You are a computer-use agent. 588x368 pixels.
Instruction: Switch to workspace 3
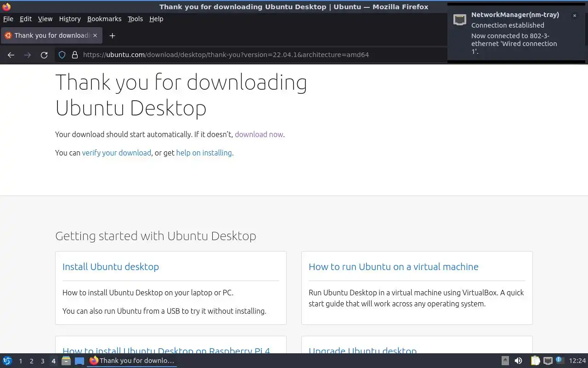pyautogui.click(x=42, y=361)
